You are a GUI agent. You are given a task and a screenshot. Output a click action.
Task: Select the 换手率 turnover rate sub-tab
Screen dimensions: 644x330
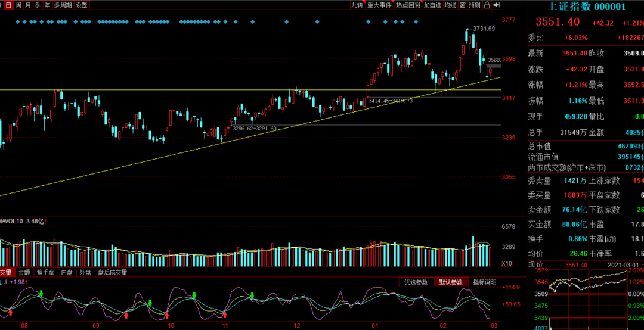45,272
